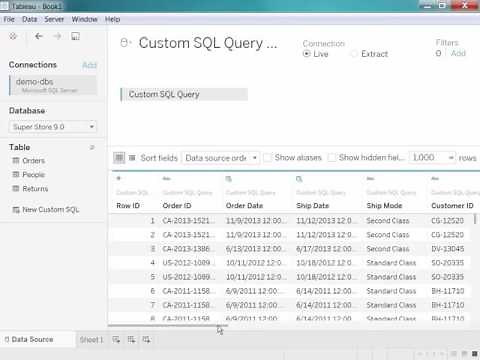This screenshot has width=480, height=360.
Task: Go forward with the right arrow icon
Action: [x=57, y=36]
